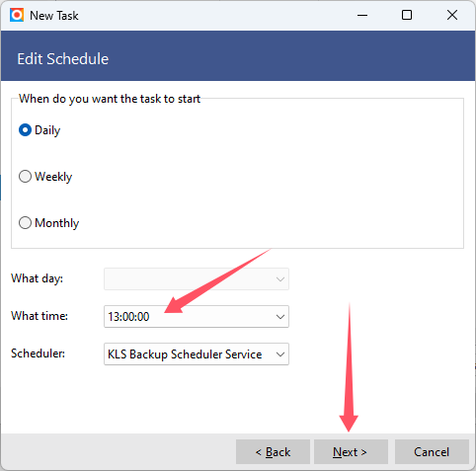Open the Scheduler dropdown arrow
Viewport: 476px width, 471px height.
(280, 354)
